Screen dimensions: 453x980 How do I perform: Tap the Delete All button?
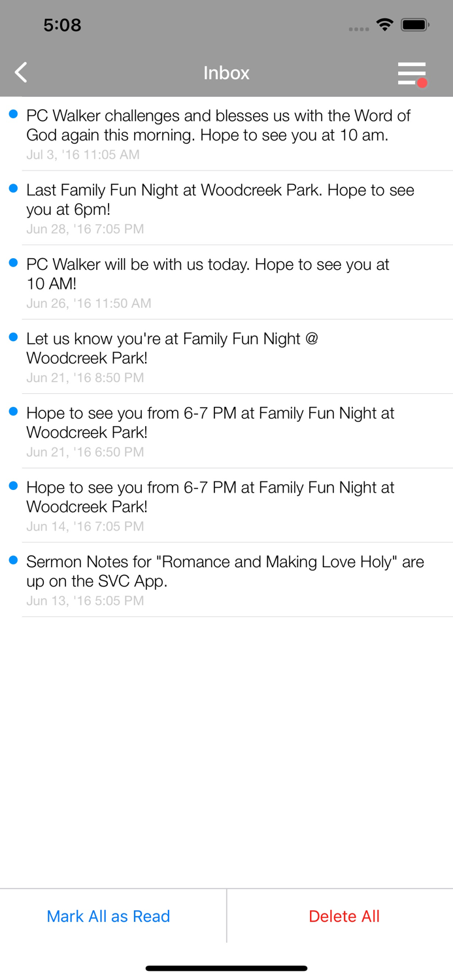344,916
